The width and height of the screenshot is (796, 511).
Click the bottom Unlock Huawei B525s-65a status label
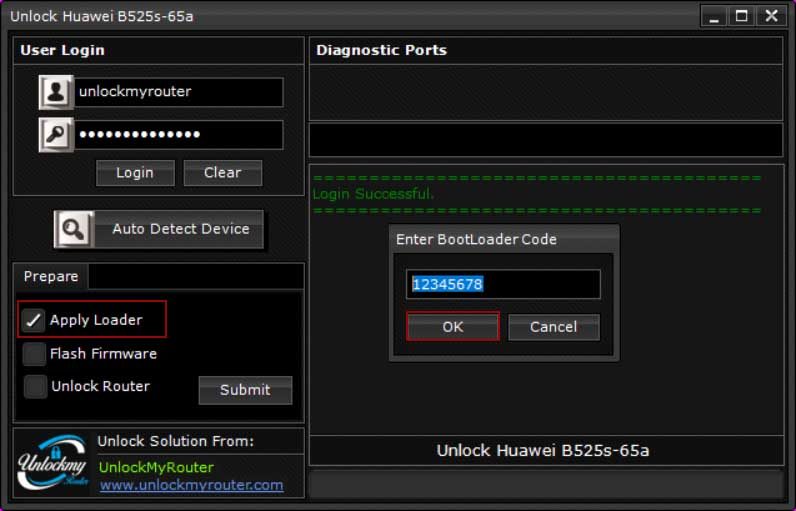pos(543,451)
